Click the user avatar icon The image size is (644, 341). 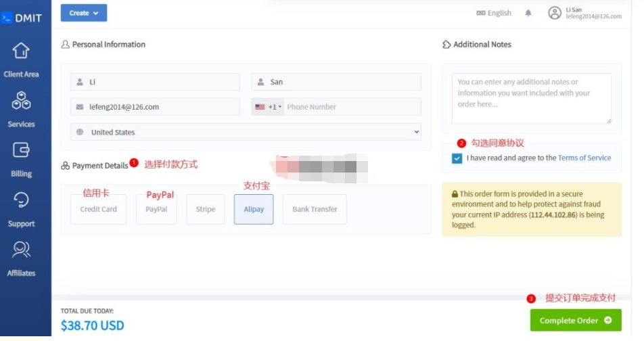(x=555, y=13)
